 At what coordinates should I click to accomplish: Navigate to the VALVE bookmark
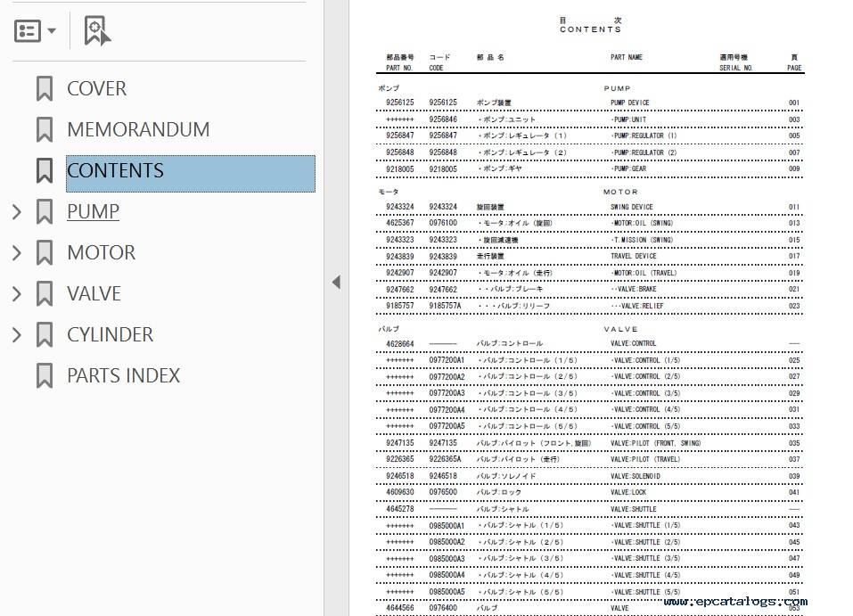[x=94, y=294]
